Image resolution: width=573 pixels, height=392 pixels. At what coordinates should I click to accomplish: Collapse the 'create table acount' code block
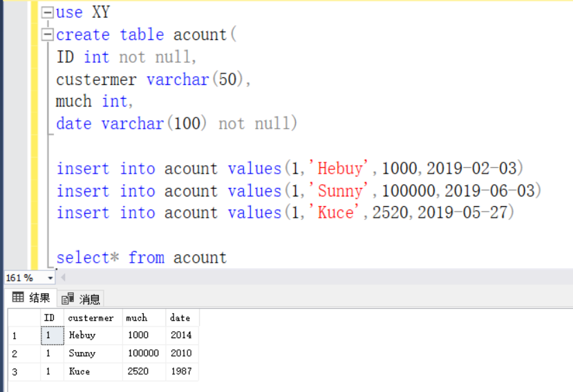(48, 35)
